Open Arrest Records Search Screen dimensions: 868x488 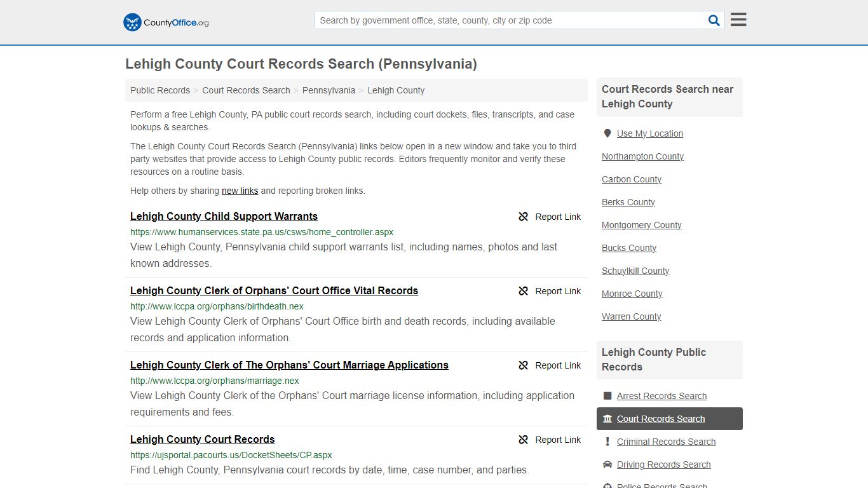(661, 396)
